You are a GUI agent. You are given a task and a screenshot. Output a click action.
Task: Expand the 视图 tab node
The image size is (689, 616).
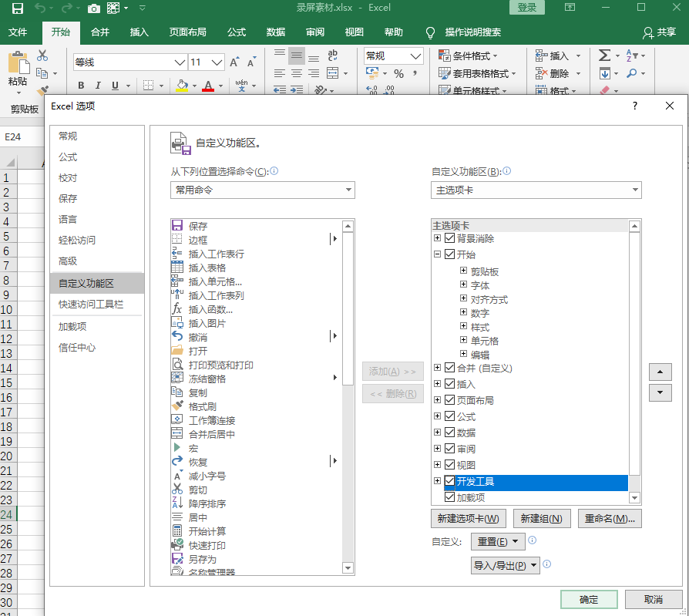point(437,465)
